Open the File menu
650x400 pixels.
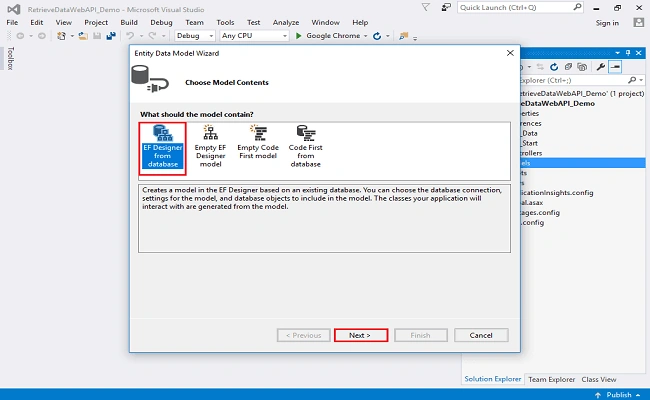12,22
